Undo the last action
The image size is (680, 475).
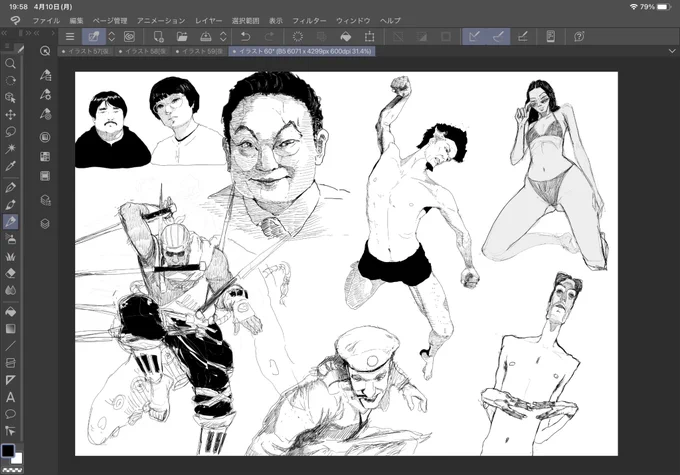click(x=245, y=36)
